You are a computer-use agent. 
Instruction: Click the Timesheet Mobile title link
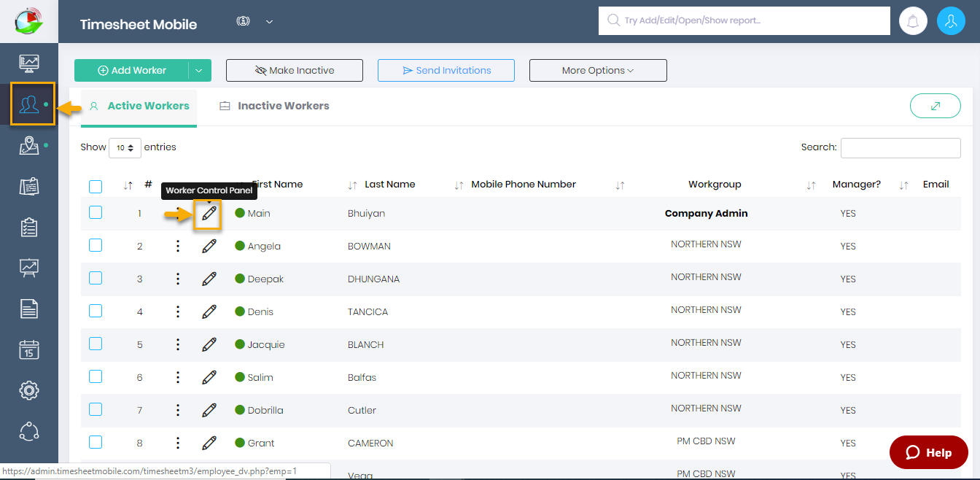(x=139, y=24)
